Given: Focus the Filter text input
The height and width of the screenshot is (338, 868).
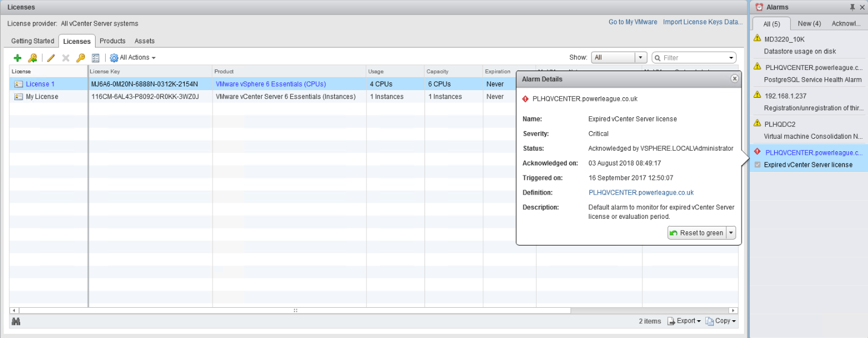Looking at the screenshot, I should (694, 58).
